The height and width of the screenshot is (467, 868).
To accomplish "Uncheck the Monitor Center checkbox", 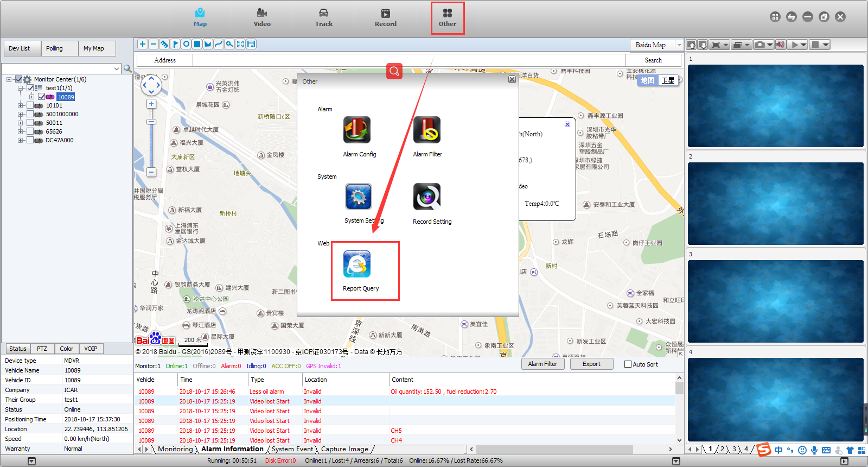I will (19, 79).
